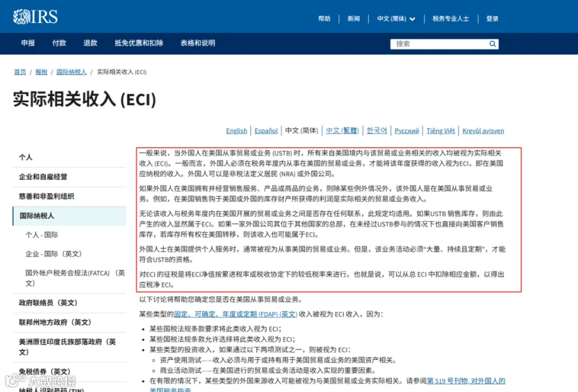Go to 首页 in the breadcrumb
The width and height of the screenshot is (578, 392).
pos(20,72)
